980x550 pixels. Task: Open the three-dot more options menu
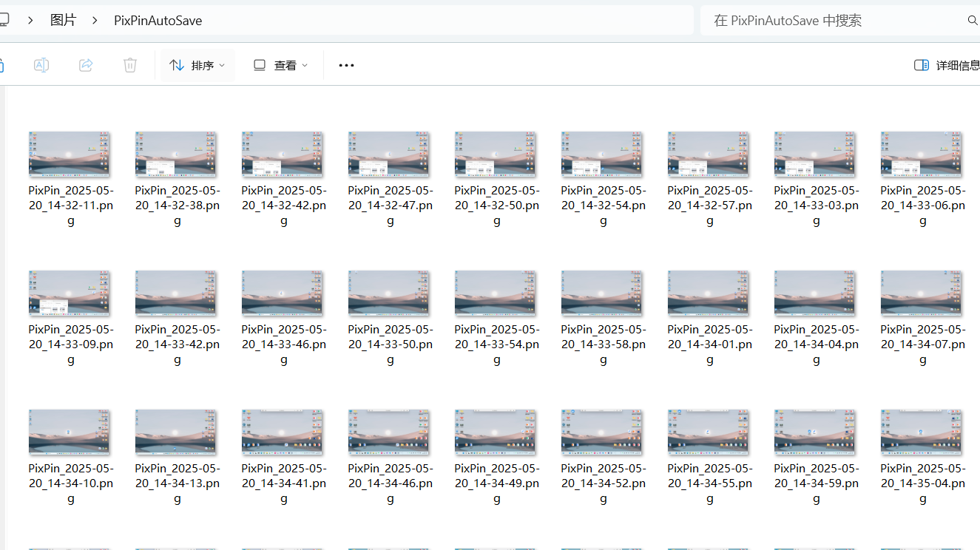pos(346,65)
